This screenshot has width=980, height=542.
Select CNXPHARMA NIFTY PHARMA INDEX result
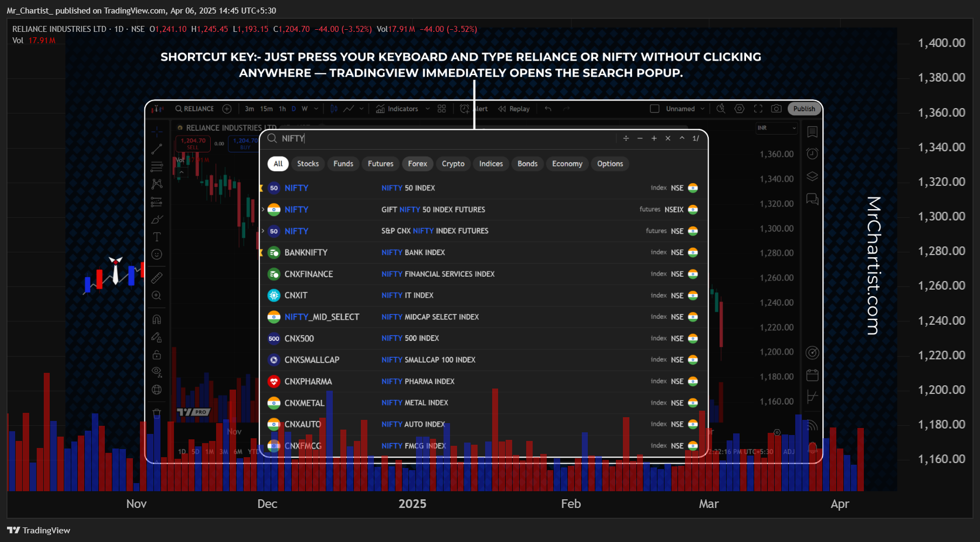coord(484,382)
